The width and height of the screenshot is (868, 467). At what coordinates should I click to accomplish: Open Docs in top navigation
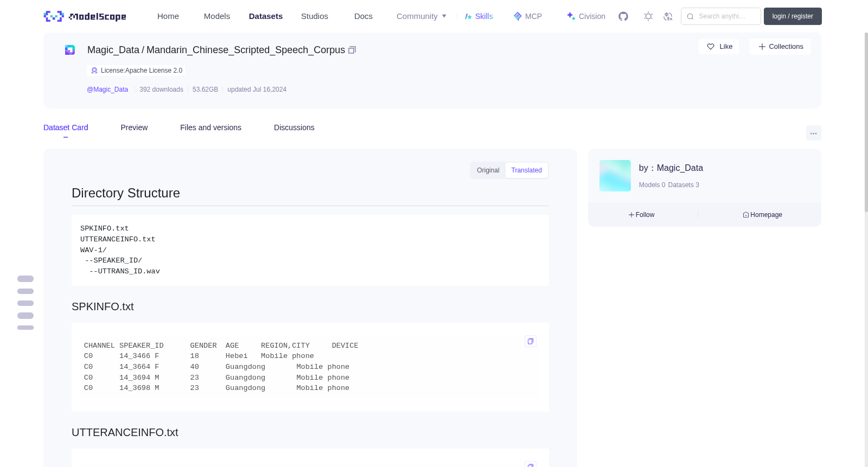coord(363,16)
